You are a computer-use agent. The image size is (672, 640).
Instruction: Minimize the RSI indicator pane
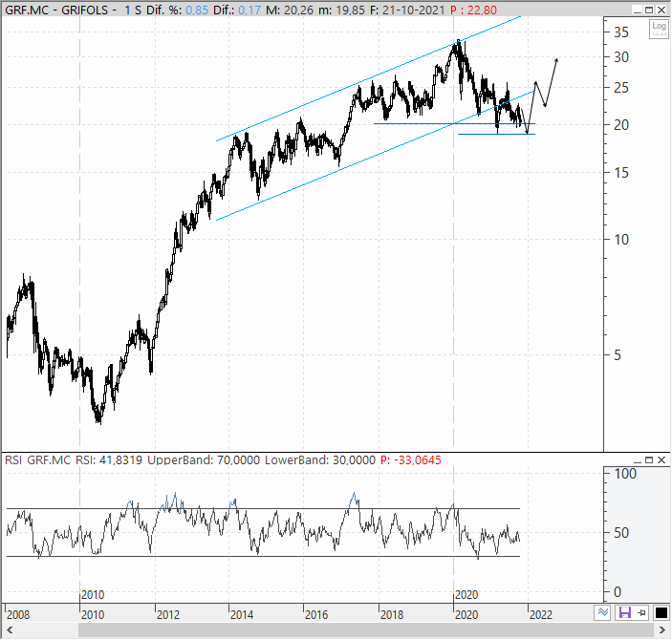(x=638, y=460)
